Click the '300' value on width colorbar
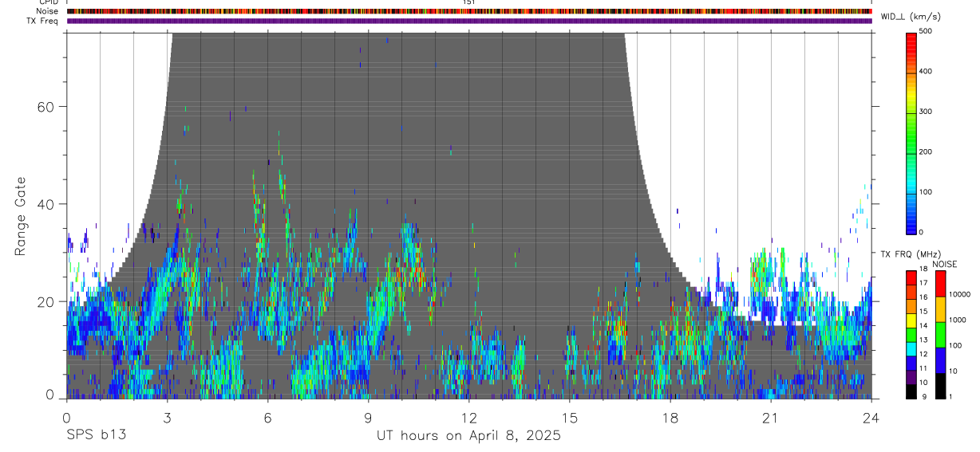The width and height of the screenshot is (980, 452). 926,112
